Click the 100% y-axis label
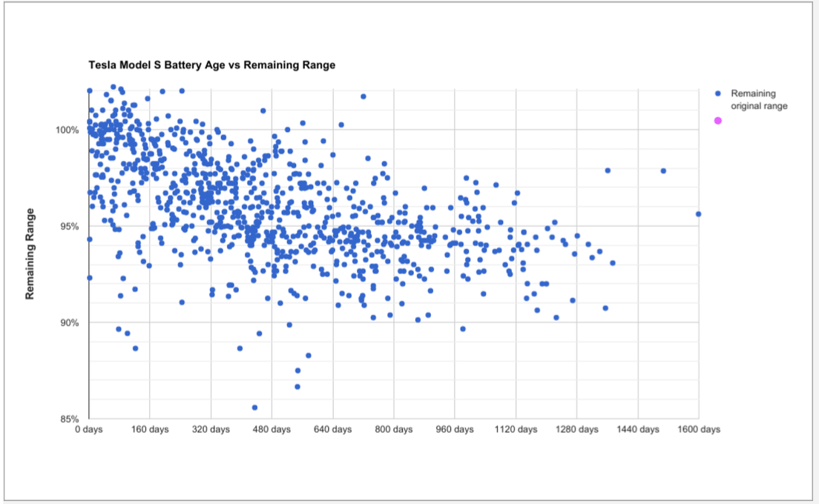Viewport: 819px width, 504px height. click(x=68, y=130)
